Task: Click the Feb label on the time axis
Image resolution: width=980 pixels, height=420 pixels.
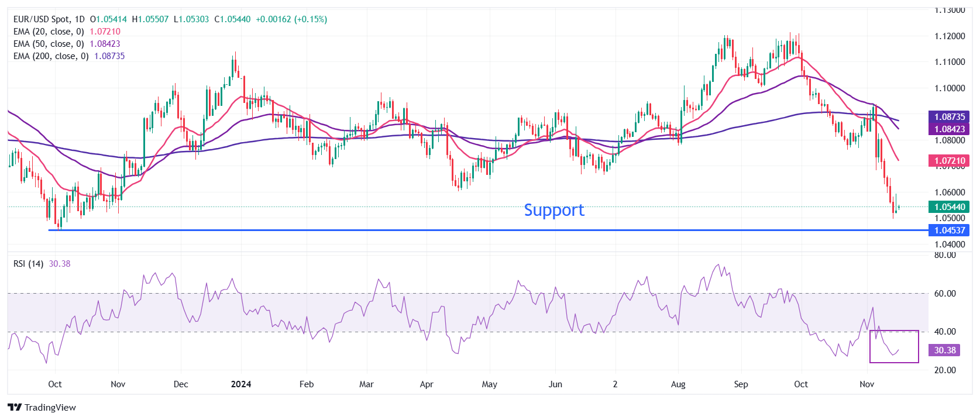Action: pos(307,384)
